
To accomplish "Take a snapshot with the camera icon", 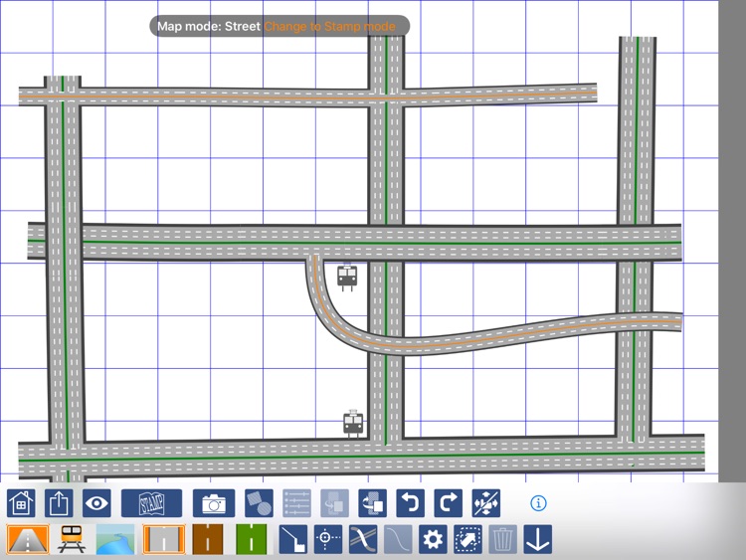I will [x=213, y=503].
